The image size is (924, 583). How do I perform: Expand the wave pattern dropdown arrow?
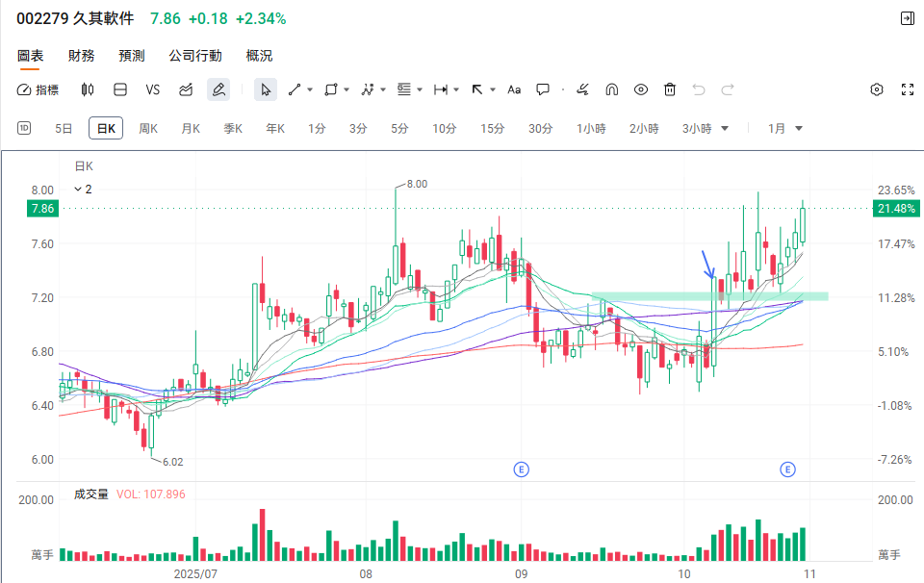[x=383, y=90]
